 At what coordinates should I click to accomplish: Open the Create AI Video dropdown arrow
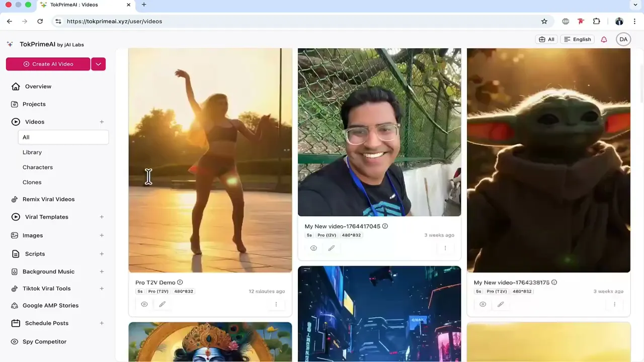[x=98, y=64]
